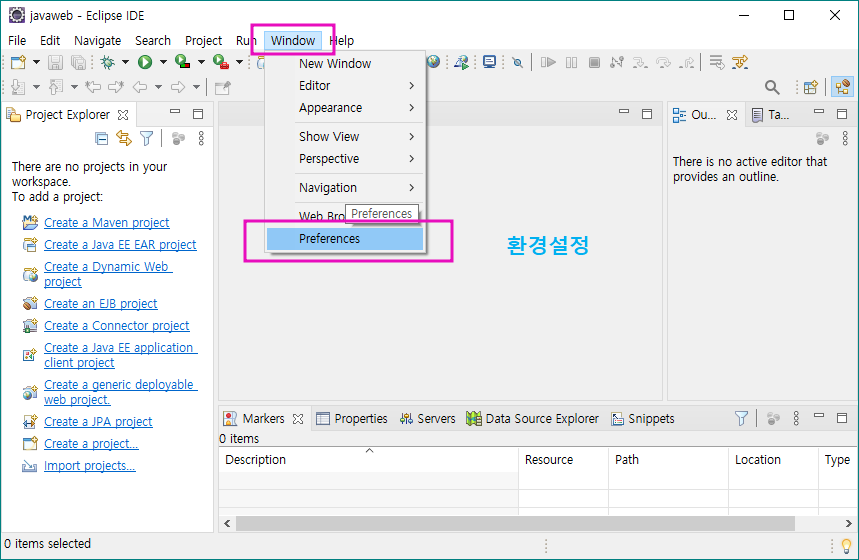
Task: Click Create a Maven project link
Action: 106,222
